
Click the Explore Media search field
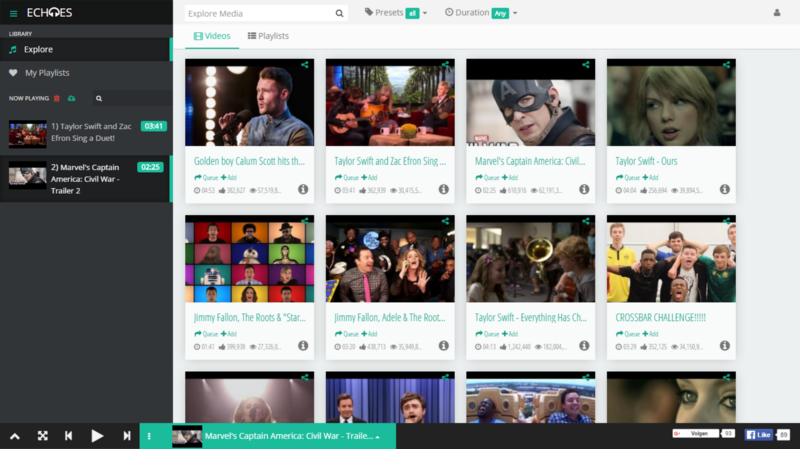[x=259, y=13]
